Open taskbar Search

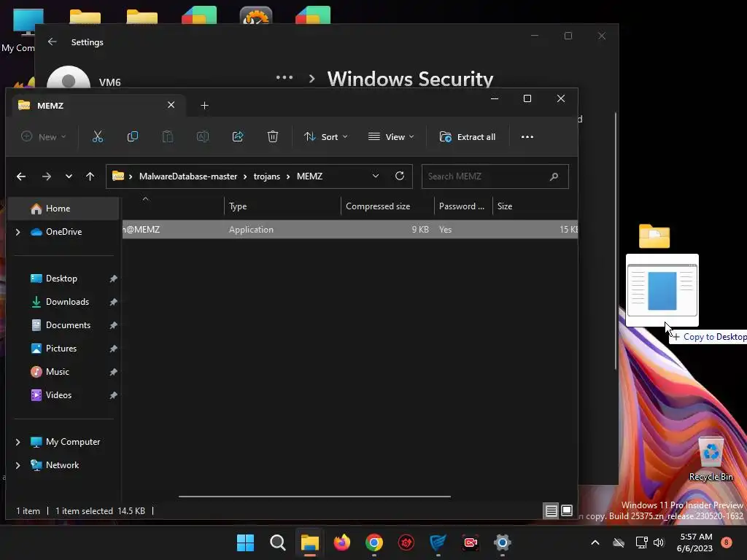tap(278, 542)
